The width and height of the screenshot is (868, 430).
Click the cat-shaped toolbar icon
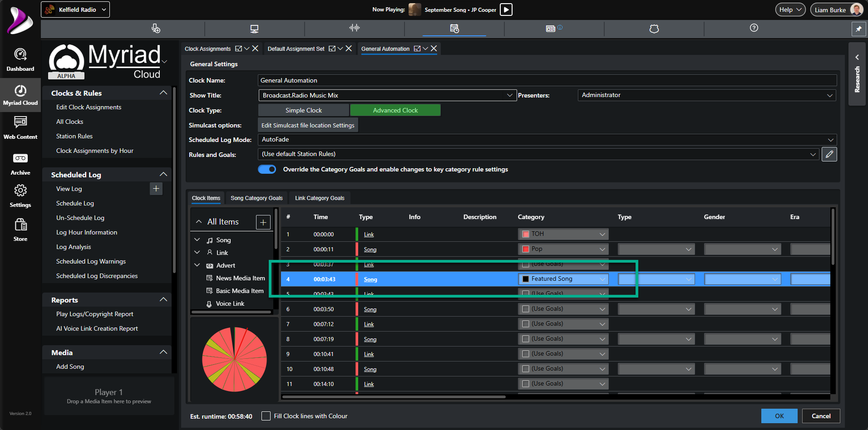(x=654, y=29)
